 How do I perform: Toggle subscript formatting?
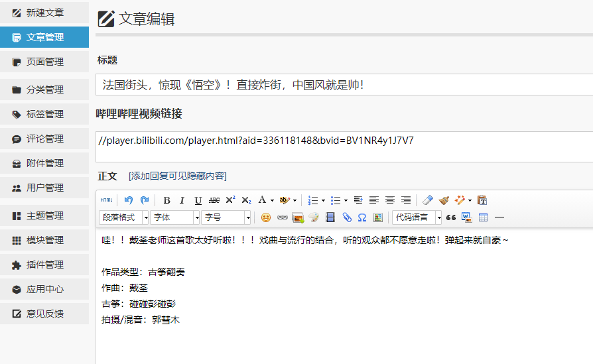point(246,200)
